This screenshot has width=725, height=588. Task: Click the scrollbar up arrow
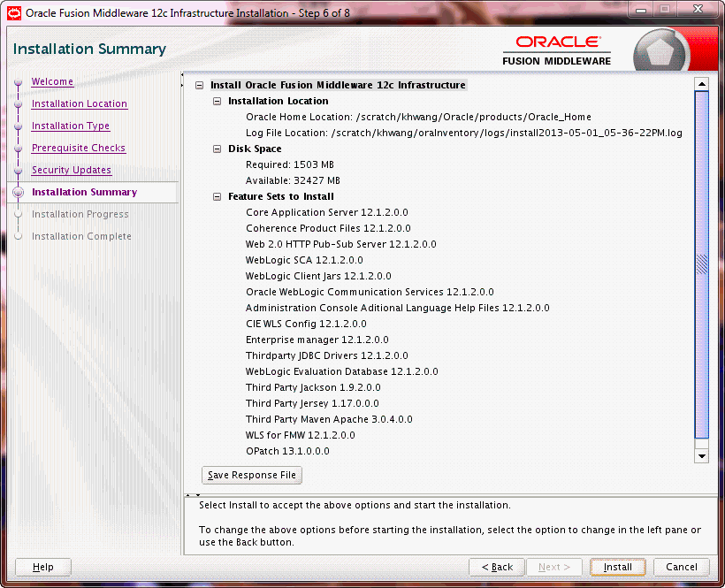[x=702, y=84]
